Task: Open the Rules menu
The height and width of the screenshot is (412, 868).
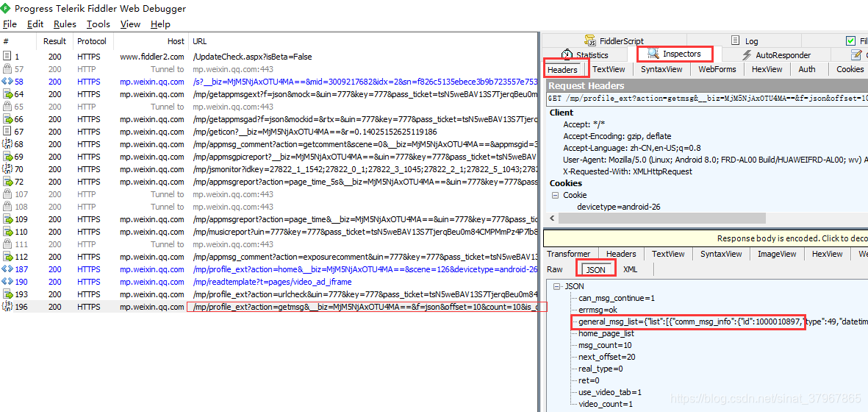Action: [x=65, y=24]
